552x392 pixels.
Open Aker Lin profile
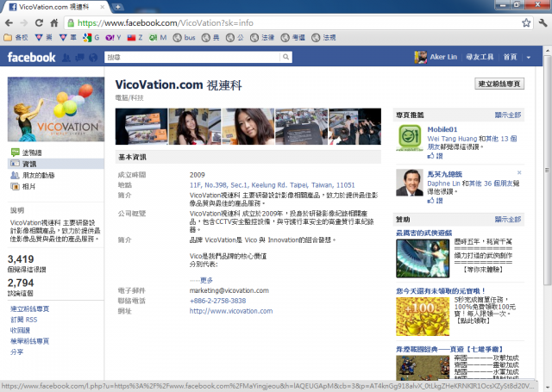[x=443, y=57]
